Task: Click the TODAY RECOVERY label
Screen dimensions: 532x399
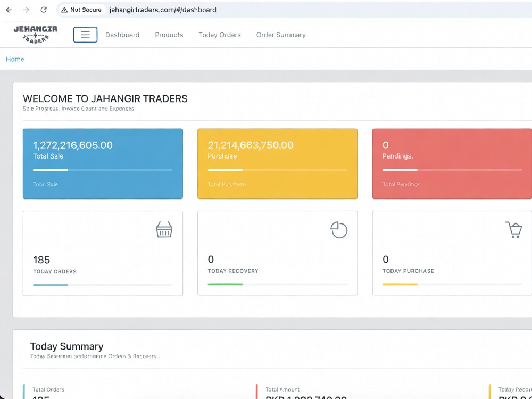Action: tap(233, 271)
